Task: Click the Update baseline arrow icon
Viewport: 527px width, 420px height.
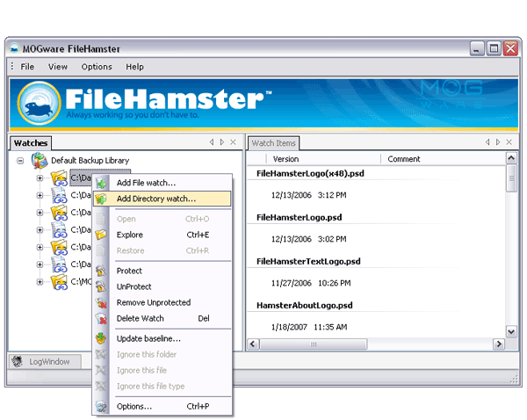Action: [x=101, y=338]
